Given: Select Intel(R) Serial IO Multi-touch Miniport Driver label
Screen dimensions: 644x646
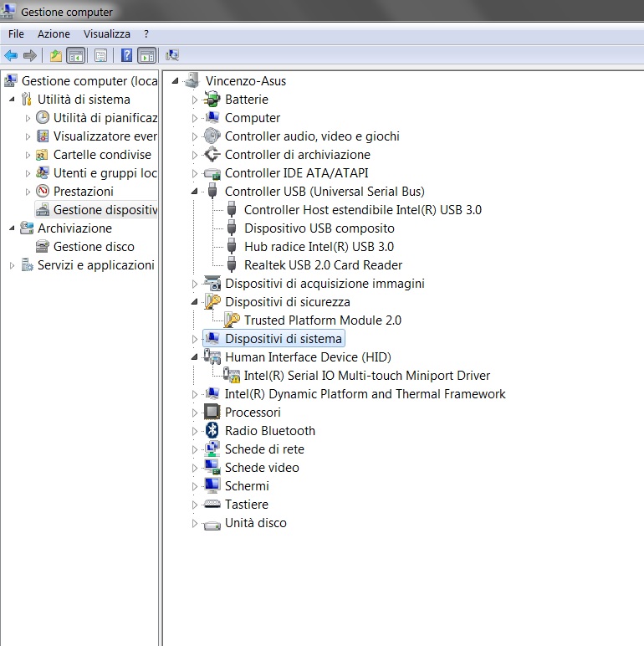Looking at the screenshot, I should 367,376.
